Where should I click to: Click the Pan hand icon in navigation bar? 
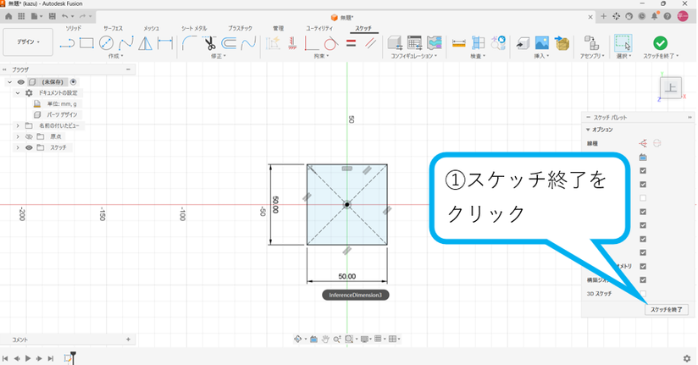pyautogui.click(x=325, y=339)
